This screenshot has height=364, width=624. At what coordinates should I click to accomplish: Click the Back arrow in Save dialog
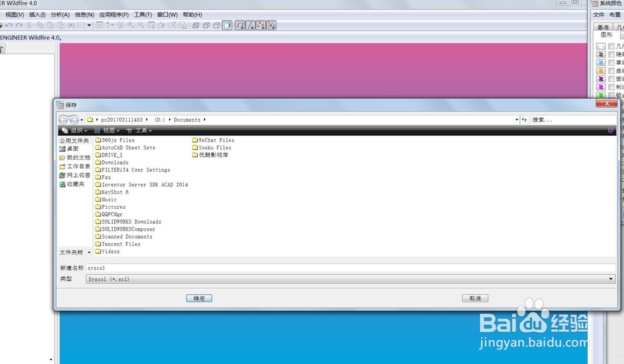click(x=63, y=120)
